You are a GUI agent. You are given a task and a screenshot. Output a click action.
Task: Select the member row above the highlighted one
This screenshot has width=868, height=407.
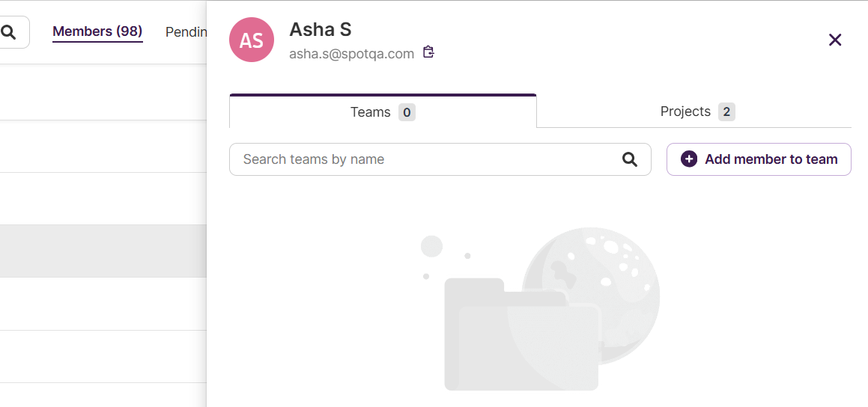[x=103, y=198]
